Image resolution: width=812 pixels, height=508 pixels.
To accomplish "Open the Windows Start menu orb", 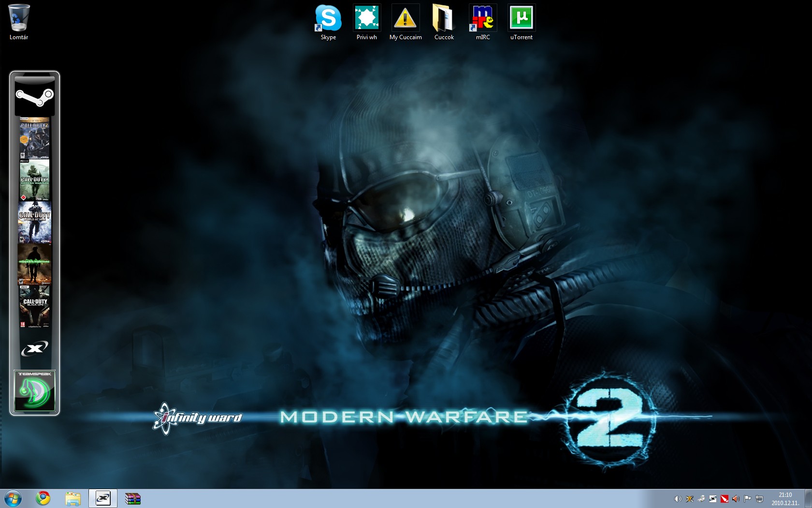I will (13, 498).
